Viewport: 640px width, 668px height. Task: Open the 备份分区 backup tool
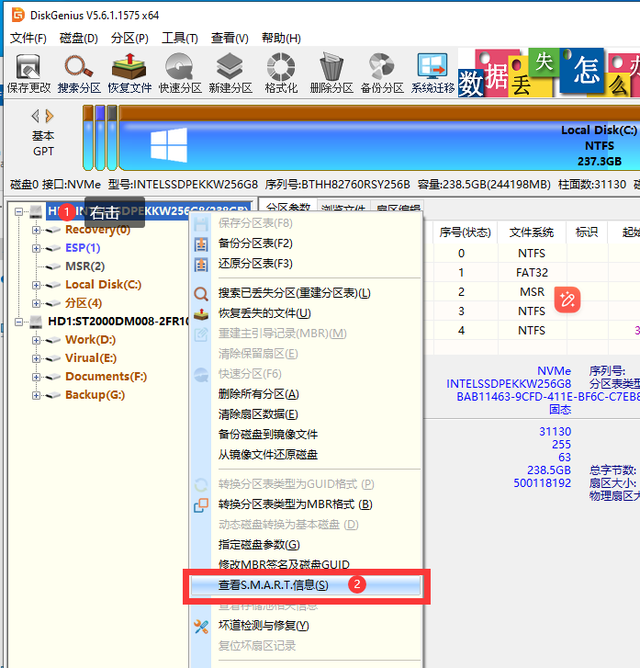click(x=382, y=73)
